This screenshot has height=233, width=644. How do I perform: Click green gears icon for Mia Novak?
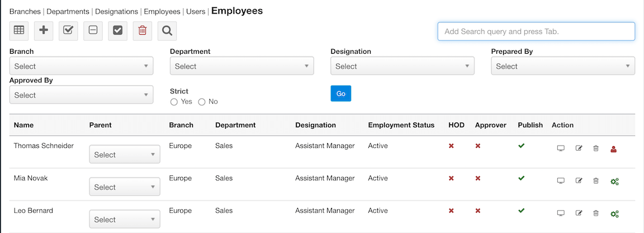click(614, 181)
